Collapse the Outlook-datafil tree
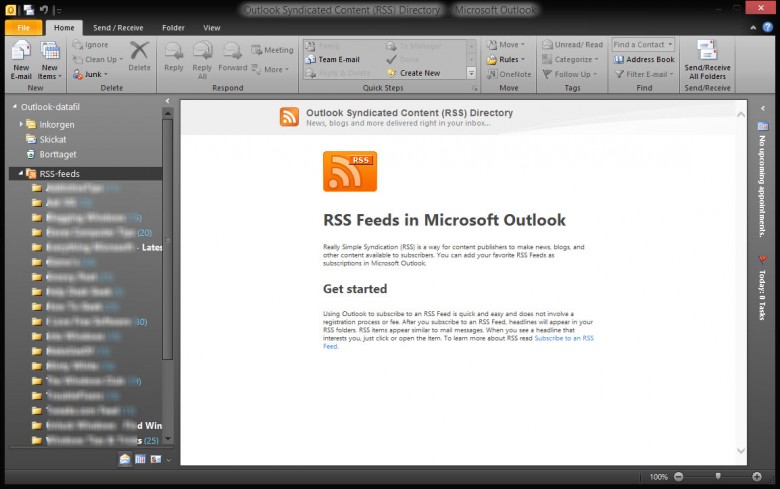 point(14,106)
